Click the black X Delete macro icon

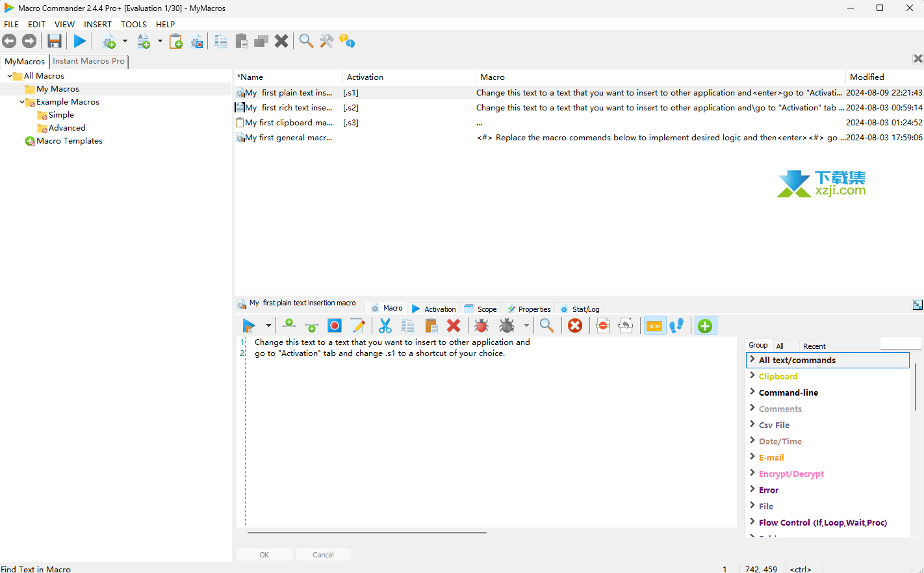point(281,42)
